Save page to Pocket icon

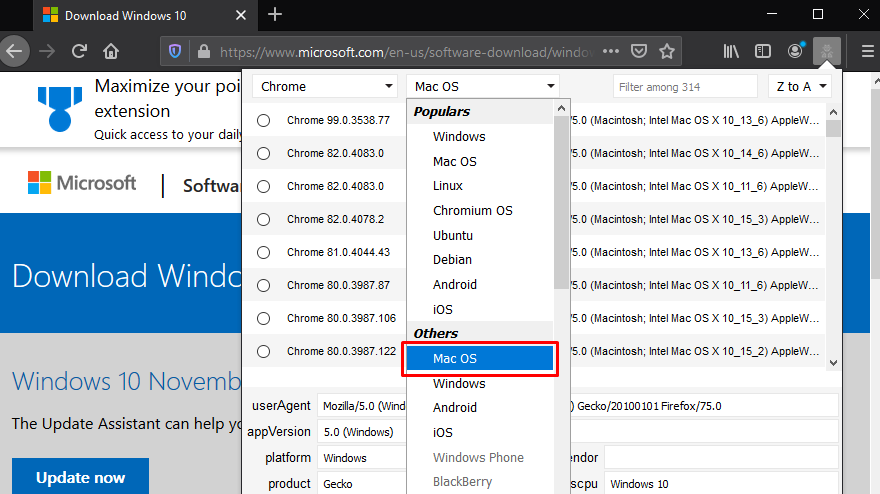(639, 52)
